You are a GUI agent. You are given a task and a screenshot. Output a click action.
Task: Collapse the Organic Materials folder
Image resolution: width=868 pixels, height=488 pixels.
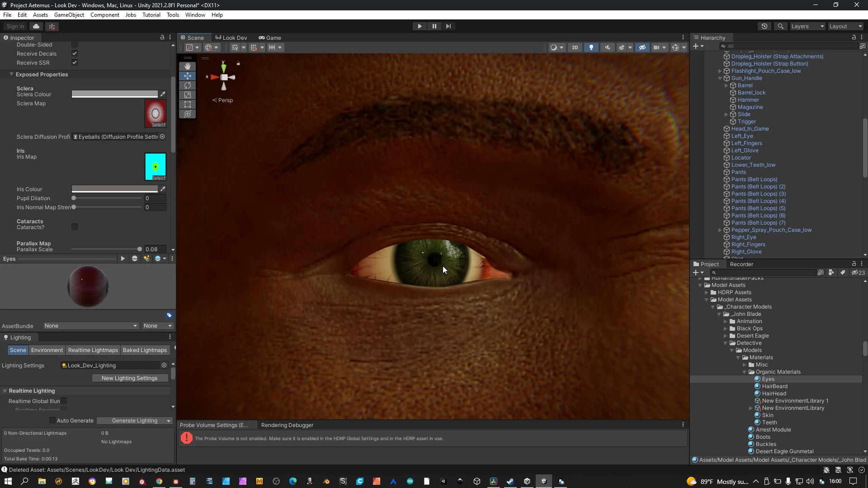(745, 372)
